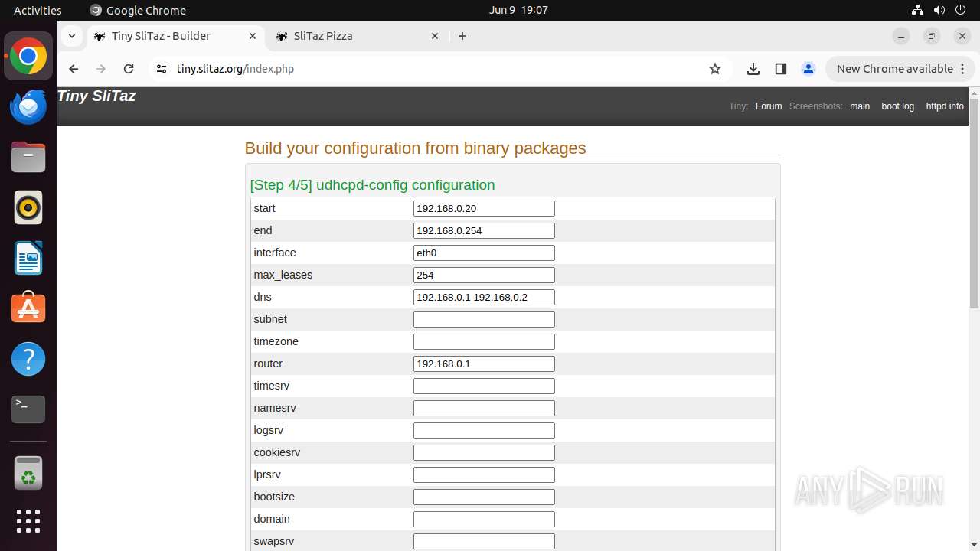Reload the current page

tap(129, 69)
